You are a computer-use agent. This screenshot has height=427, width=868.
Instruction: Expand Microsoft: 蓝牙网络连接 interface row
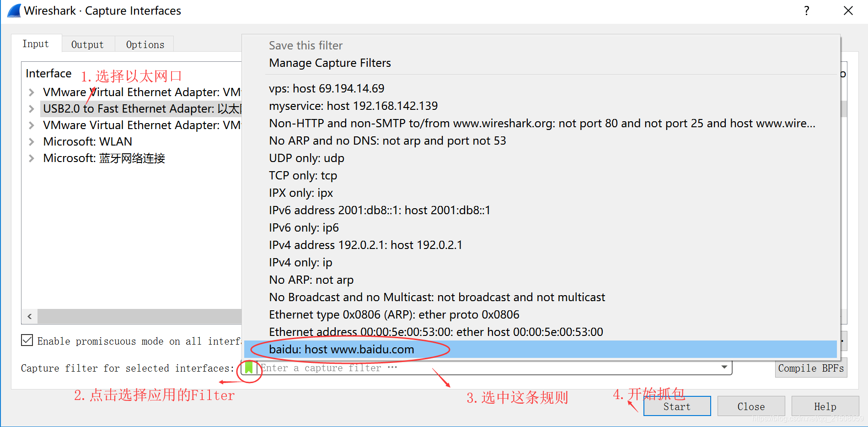tap(31, 158)
